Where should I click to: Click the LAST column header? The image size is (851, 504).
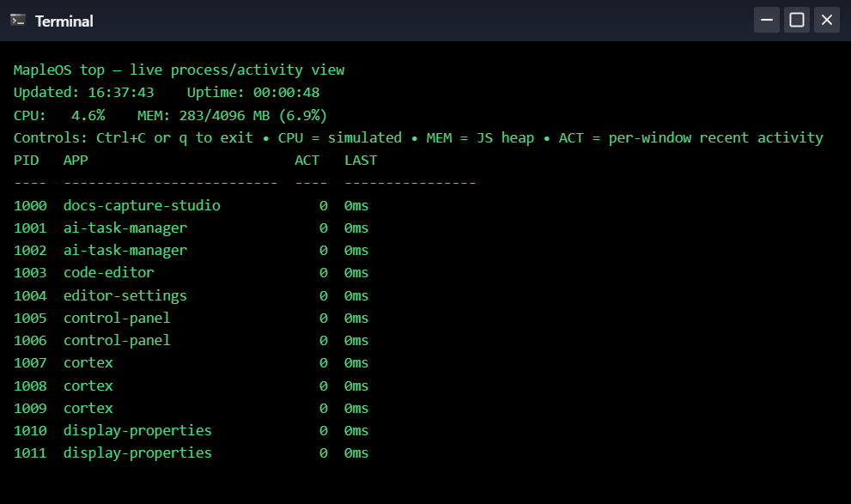click(361, 161)
